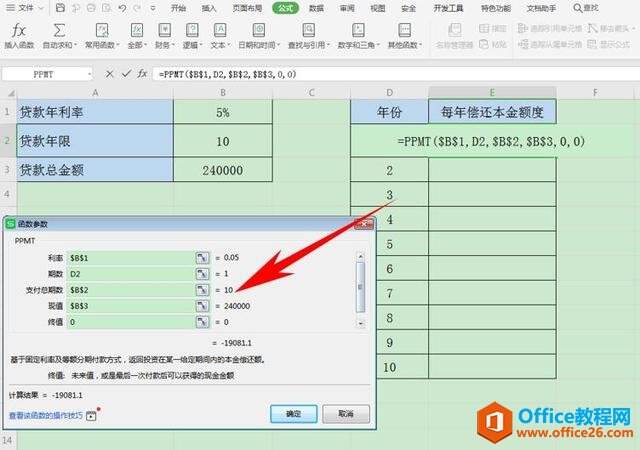This screenshot has height=450, width=640.
Task: Open the 开始 ribbon tab
Action: [x=178, y=8]
